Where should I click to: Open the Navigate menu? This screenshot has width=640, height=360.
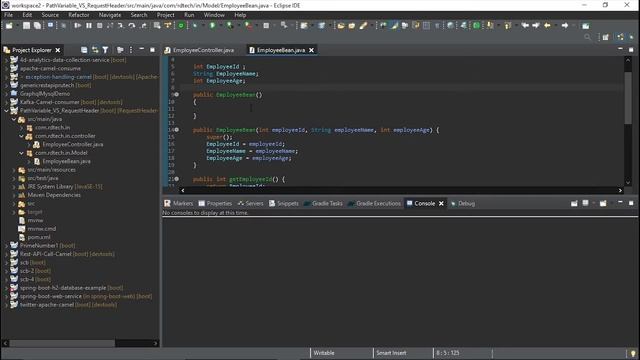click(110, 15)
